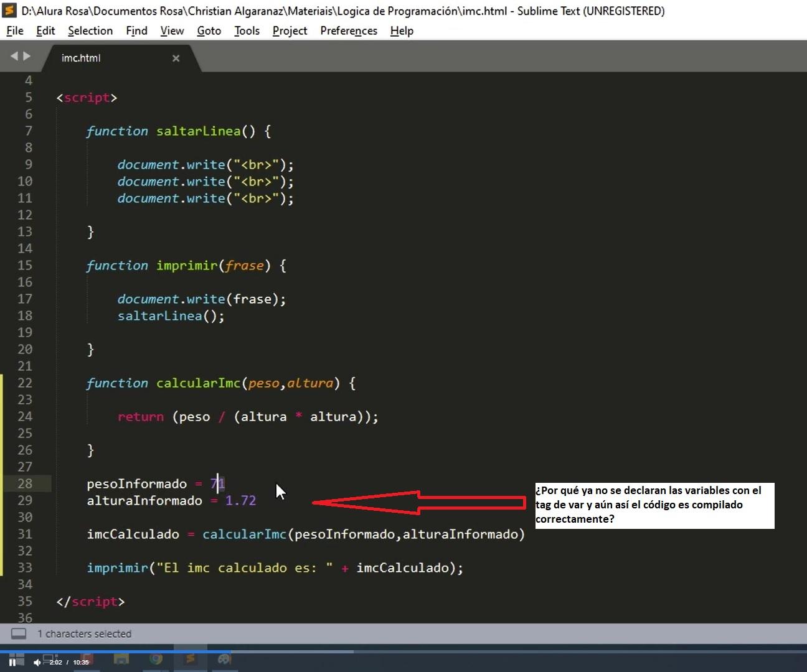Screen dimensions: 807x672
Task: Open the Selection menu
Action: click(90, 30)
